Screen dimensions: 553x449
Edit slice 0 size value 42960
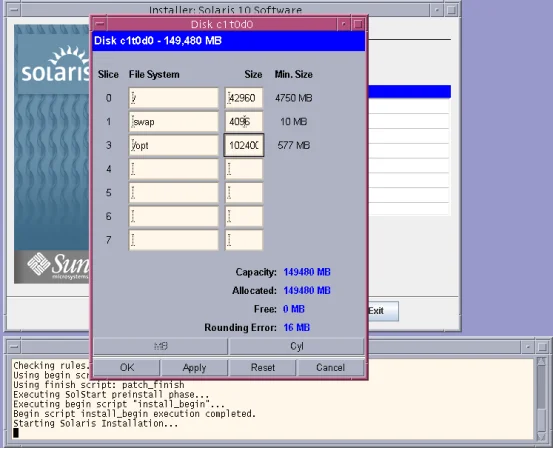pyautogui.click(x=244, y=98)
